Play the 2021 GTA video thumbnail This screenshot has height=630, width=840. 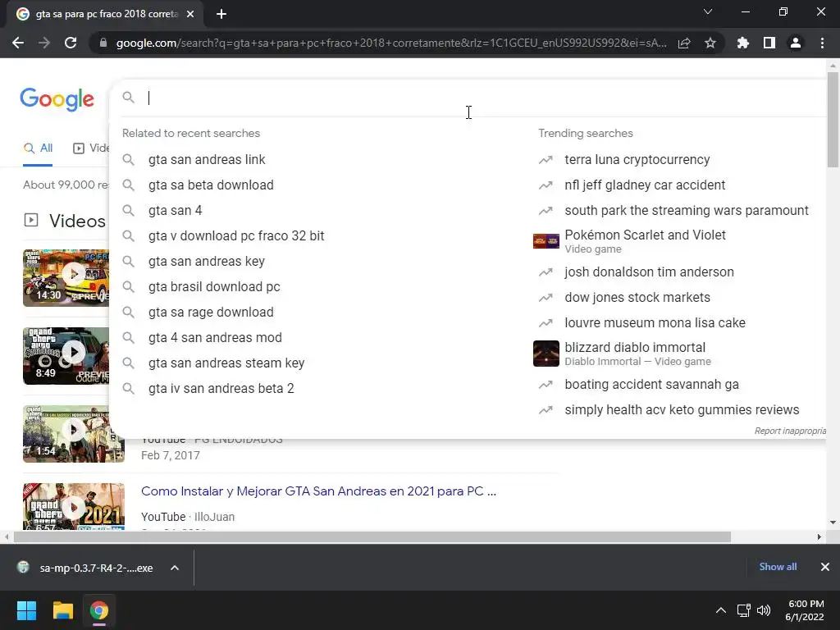tap(74, 506)
